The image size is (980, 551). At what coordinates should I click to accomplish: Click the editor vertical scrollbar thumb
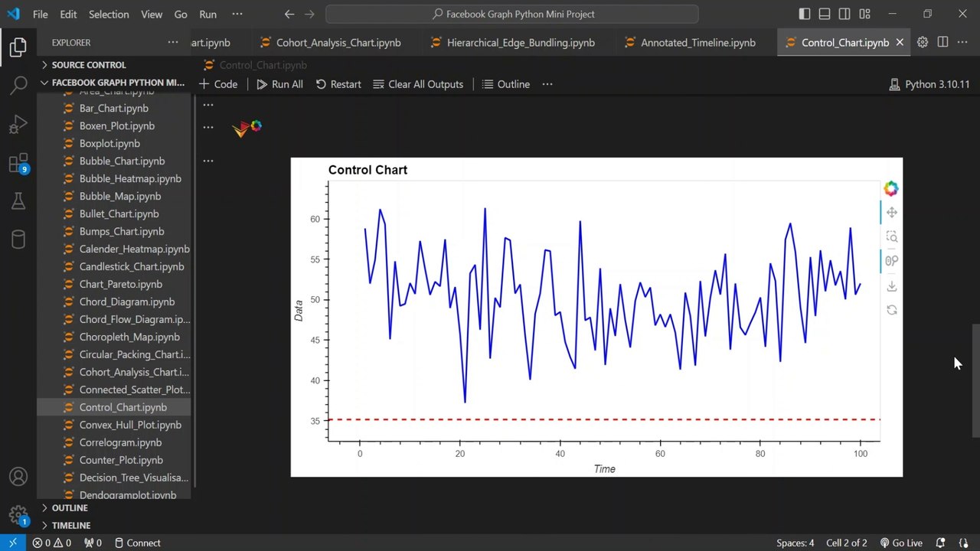[975, 381]
